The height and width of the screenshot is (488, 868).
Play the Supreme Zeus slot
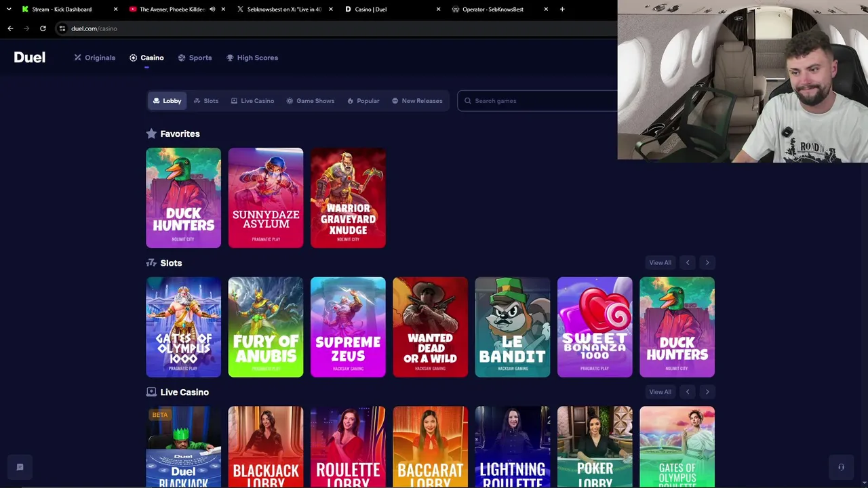click(348, 327)
